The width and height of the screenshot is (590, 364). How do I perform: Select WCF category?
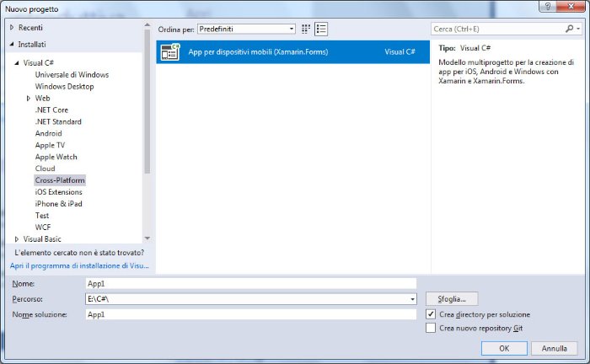coord(43,227)
